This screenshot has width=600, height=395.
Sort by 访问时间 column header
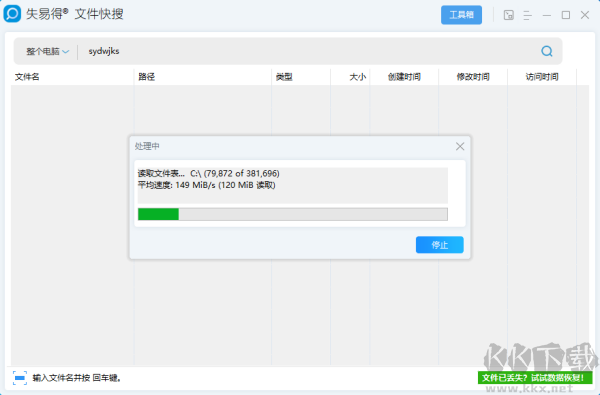click(x=542, y=77)
